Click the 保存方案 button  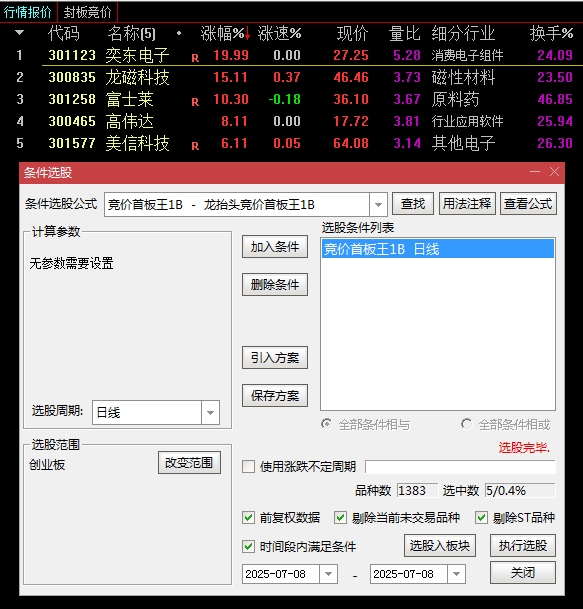click(x=275, y=396)
